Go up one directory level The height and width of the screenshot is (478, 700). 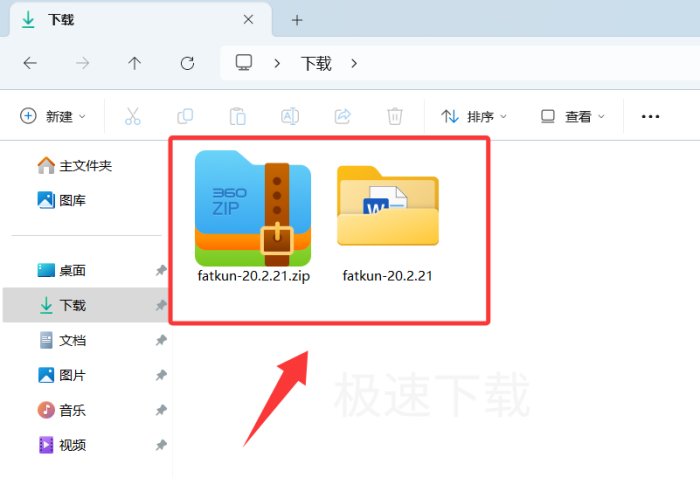click(x=135, y=63)
